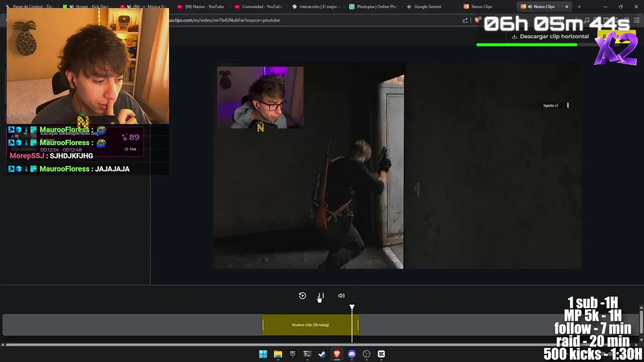Click the clip video preview
The height and width of the screenshot is (362, 644).
click(397, 165)
